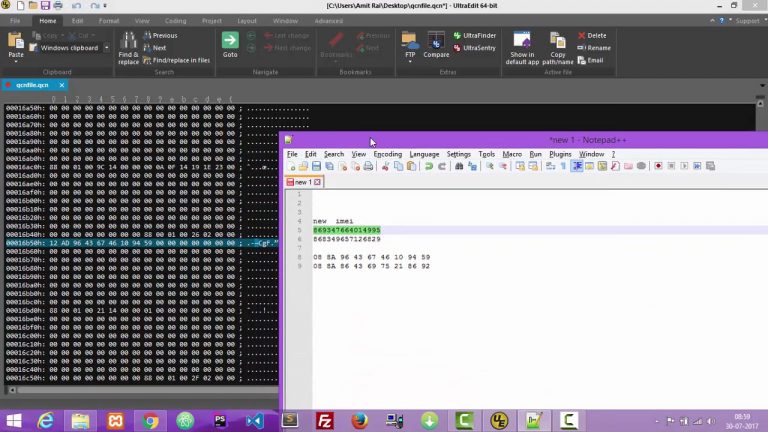The height and width of the screenshot is (432, 768).
Task: Click Previous in Search group
Action: (x=160, y=36)
